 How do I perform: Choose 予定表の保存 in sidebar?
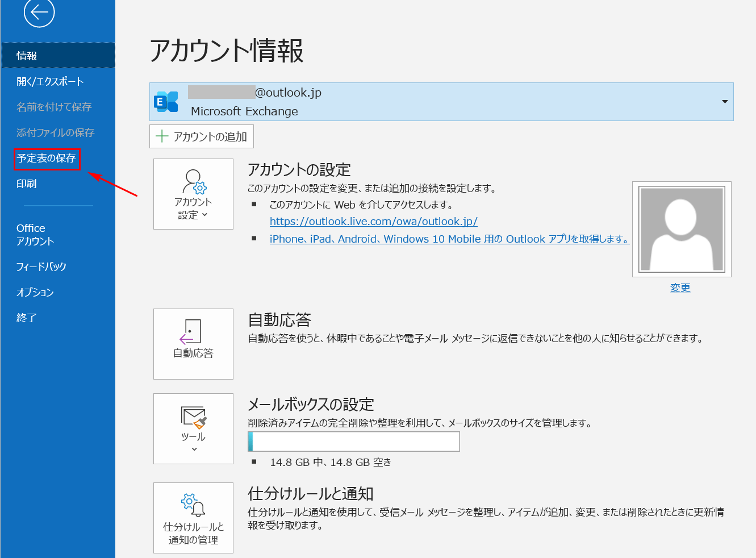click(x=47, y=158)
